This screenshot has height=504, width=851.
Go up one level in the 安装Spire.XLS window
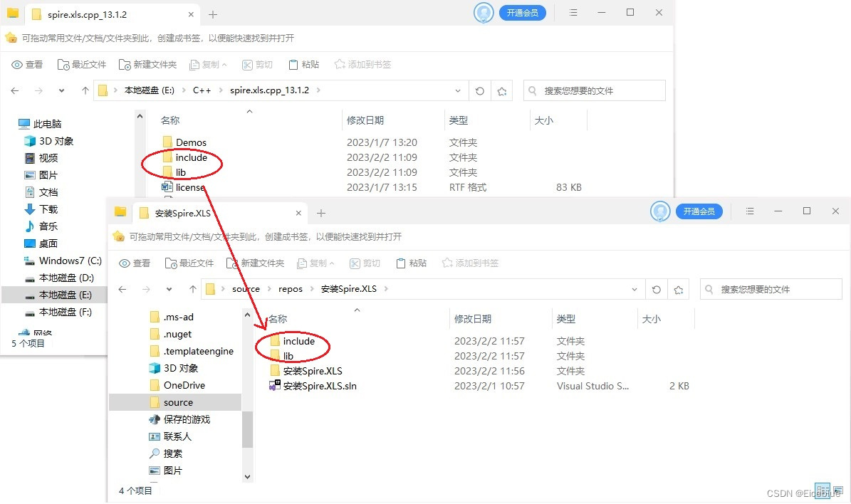click(193, 289)
